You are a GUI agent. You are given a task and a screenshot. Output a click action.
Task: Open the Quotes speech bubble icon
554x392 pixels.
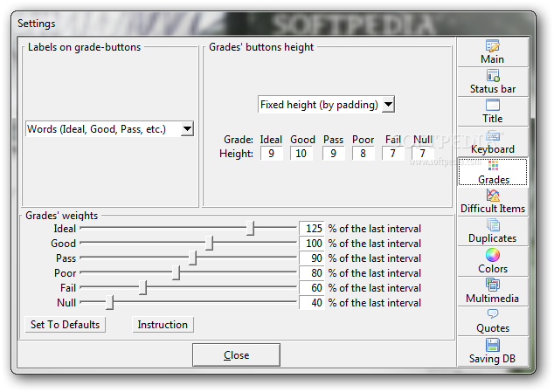point(493,313)
